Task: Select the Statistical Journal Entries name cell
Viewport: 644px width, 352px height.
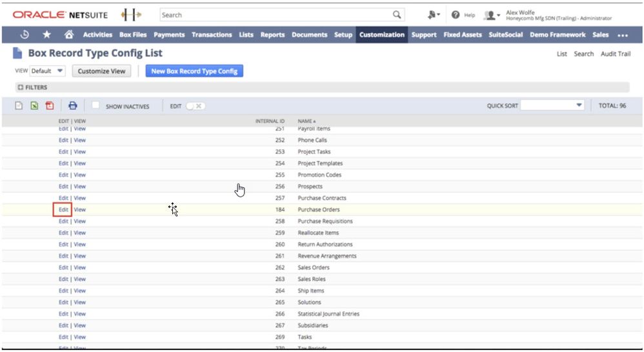Action: (328, 314)
